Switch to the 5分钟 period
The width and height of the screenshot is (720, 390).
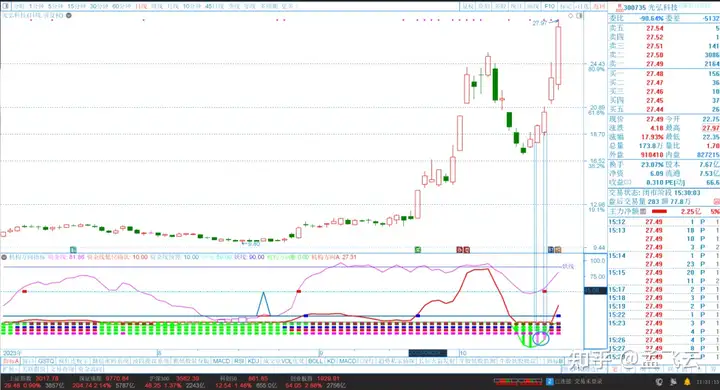(56, 6)
